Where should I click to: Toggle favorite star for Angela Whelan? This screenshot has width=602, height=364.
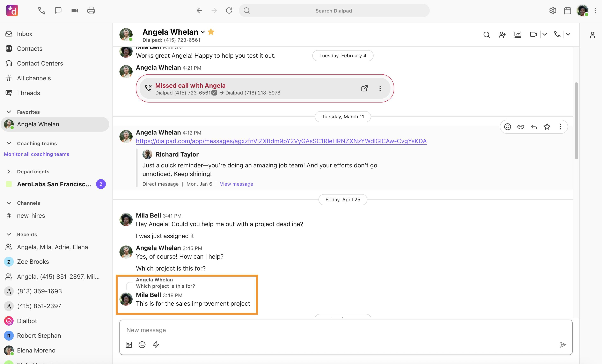click(x=211, y=32)
